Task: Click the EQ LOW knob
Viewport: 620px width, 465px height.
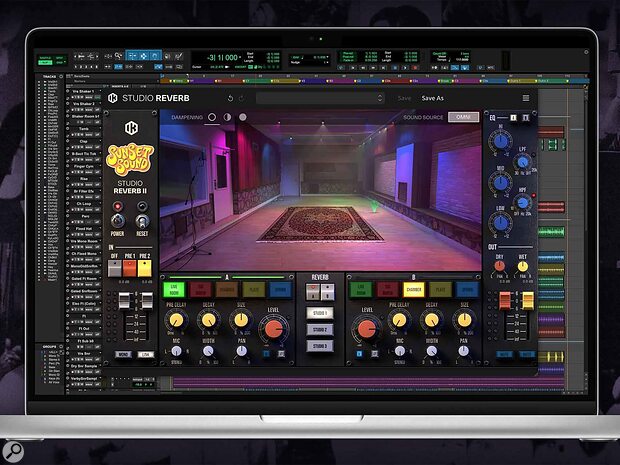Action: click(501, 223)
